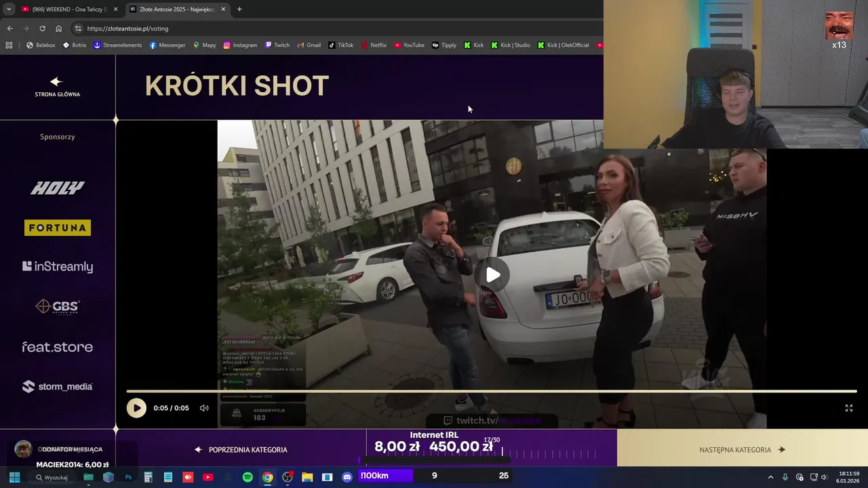Screen dimensions: 868x488
Task: Click the GBS sponsor logo
Action: coord(58,307)
